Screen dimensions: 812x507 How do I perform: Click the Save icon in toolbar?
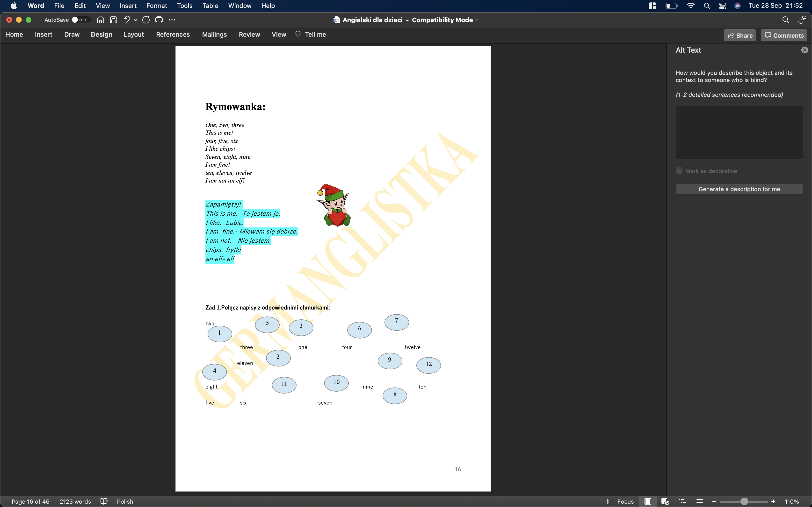(x=113, y=20)
